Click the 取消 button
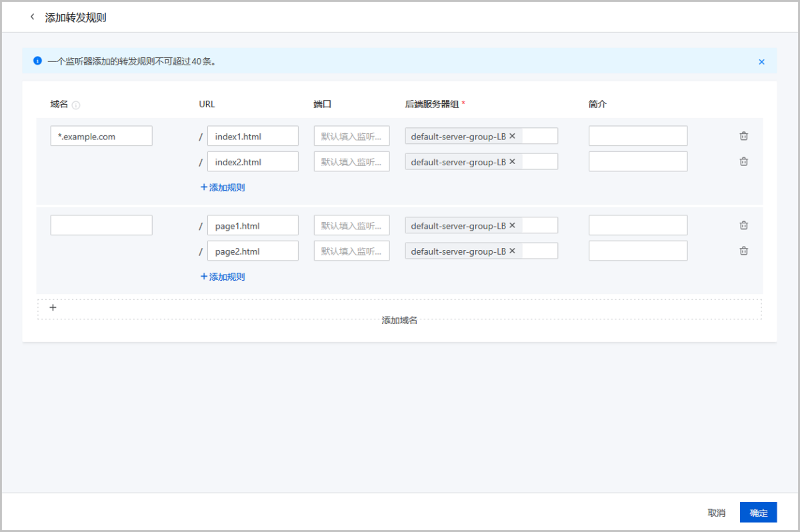 point(717,513)
